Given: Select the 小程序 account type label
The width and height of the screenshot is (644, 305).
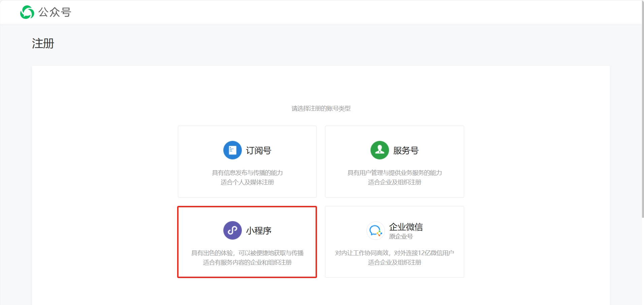Looking at the screenshot, I should [259, 231].
